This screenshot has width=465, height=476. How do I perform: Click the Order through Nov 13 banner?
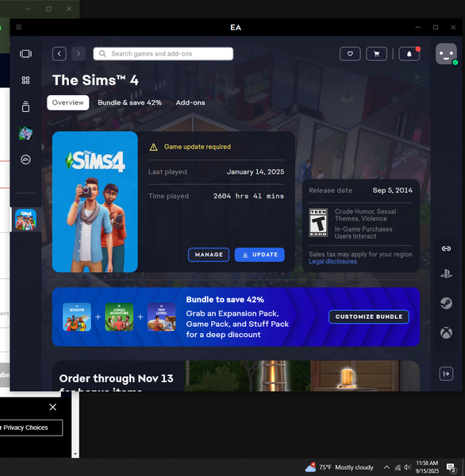click(236, 376)
